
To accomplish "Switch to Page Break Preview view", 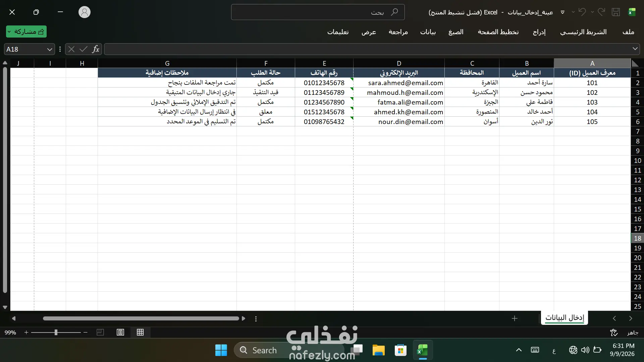I will point(100,332).
